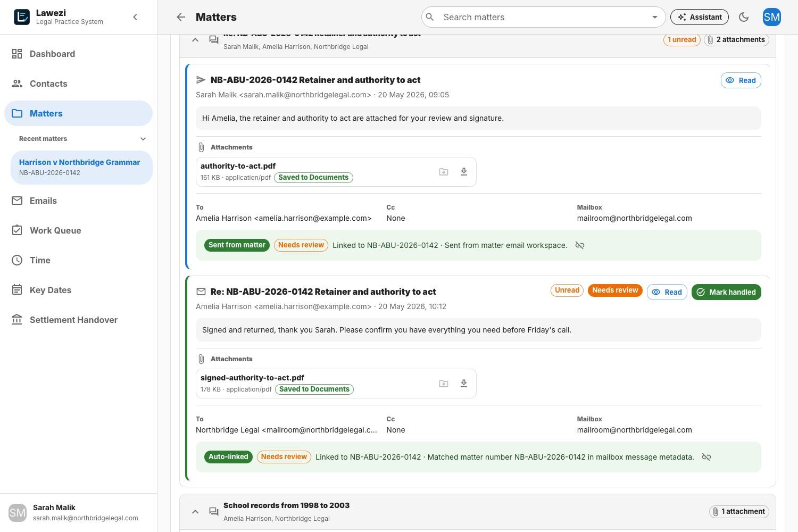Viewport: 798px width, 532px height.
Task: Open the Assistant button
Action: [x=699, y=17]
